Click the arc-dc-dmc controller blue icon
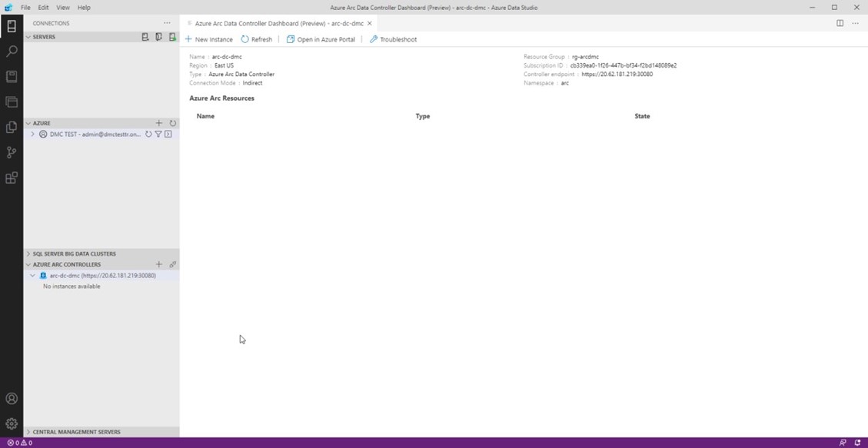 43,275
